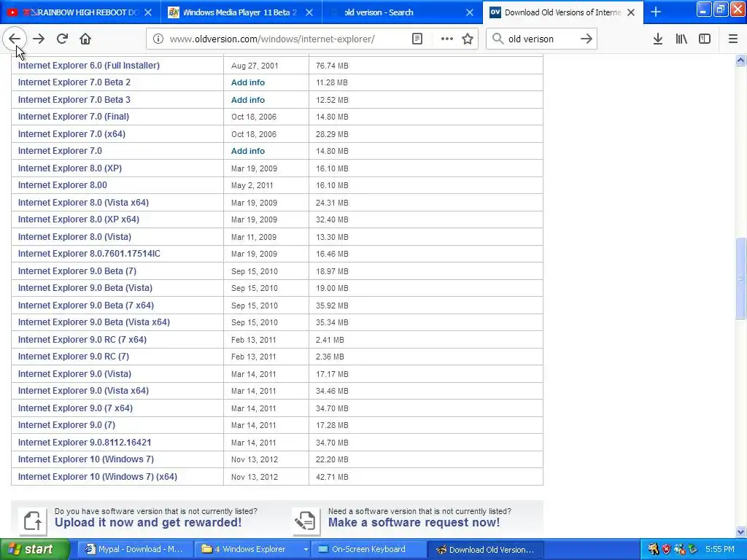This screenshot has height=560, width=747.
Task: Open Internet Explorer 9.0 (7) link
Action: 66,425
